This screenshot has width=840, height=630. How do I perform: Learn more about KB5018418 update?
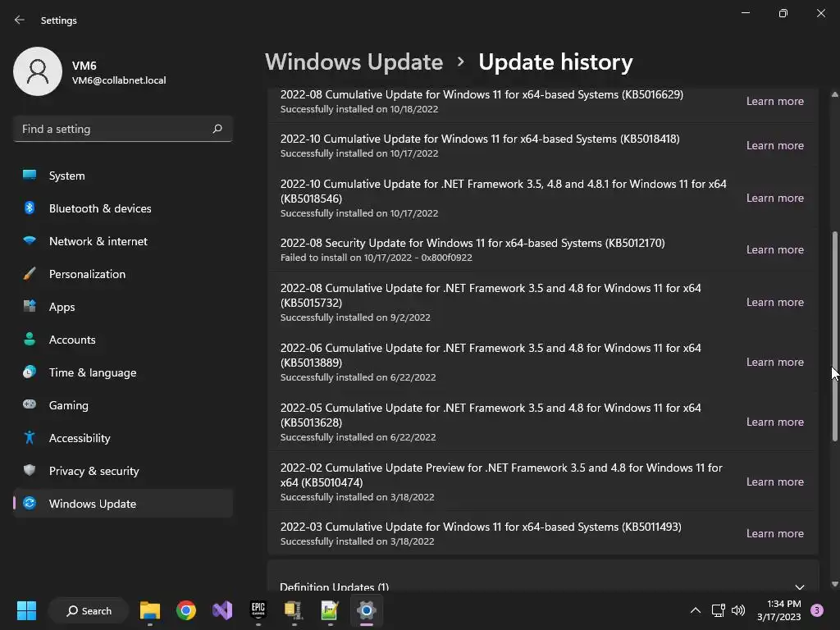click(774, 145)
